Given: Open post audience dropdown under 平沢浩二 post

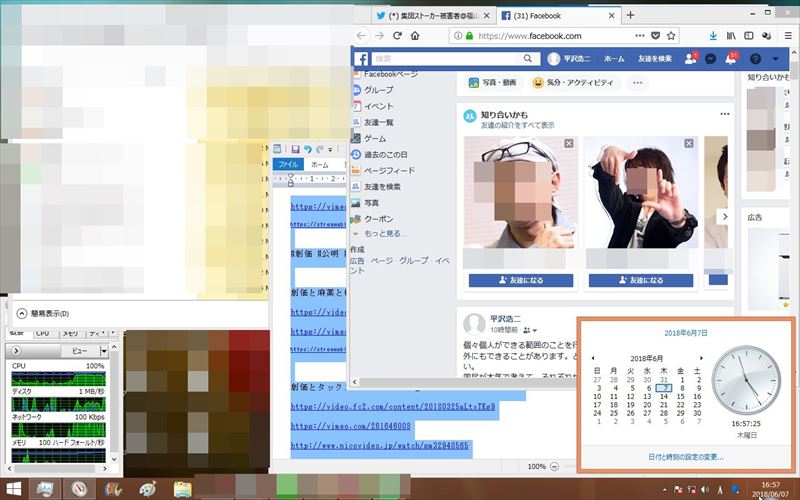Looking at the screenshot, I should (x=530, y=330).
